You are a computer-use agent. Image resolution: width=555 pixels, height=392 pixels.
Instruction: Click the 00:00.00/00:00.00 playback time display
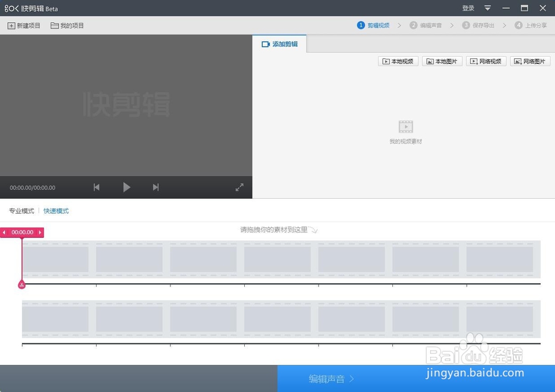click(x=33, y=188)
